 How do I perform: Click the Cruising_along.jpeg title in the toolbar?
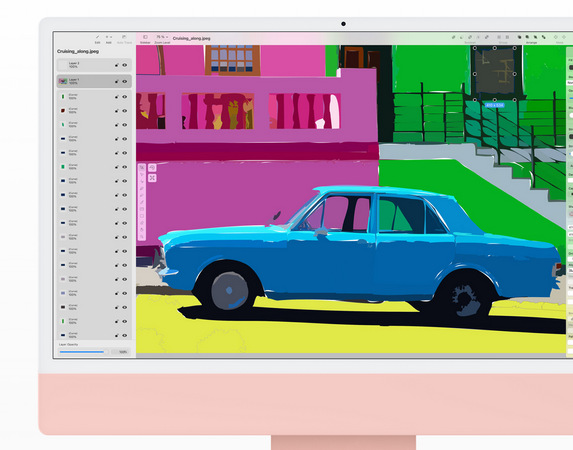click(x=191, y=38)
